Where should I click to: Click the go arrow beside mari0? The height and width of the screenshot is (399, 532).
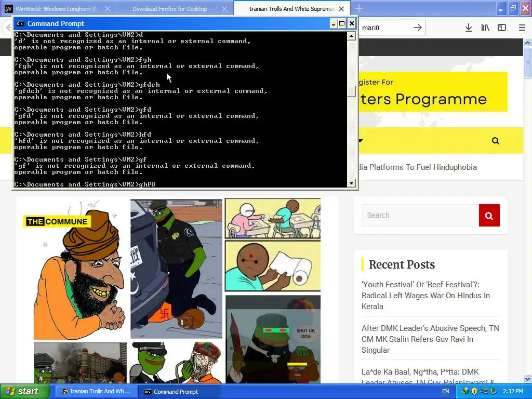[417, 28]
